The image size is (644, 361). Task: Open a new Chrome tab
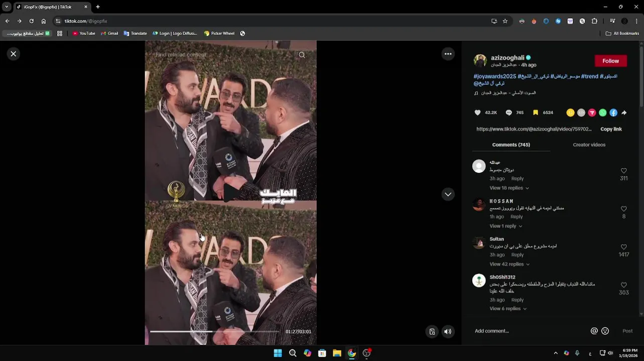[98, 7]
